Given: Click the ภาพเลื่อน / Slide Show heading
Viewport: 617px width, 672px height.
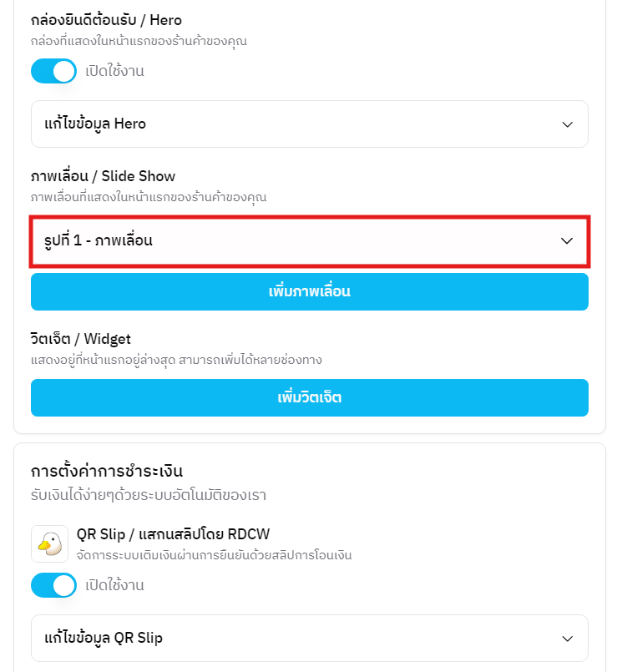Looking at the screenshot, I should (x=103, y=176).
